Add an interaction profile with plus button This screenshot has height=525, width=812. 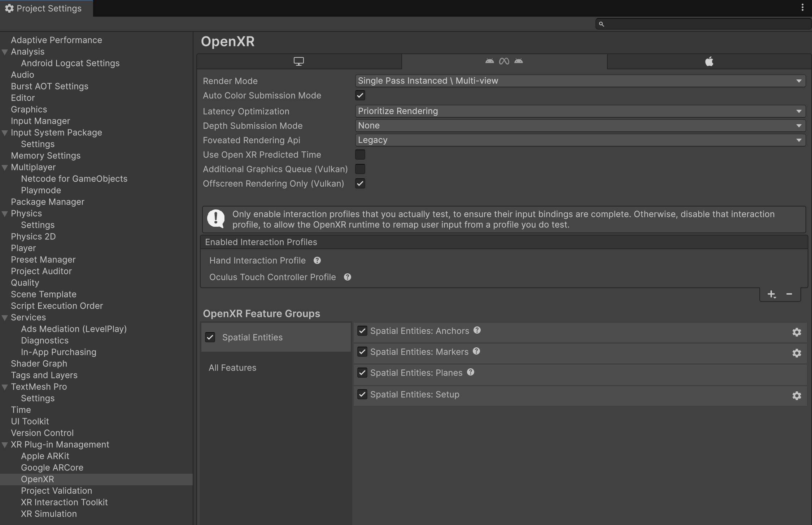(x=772, y=294)
